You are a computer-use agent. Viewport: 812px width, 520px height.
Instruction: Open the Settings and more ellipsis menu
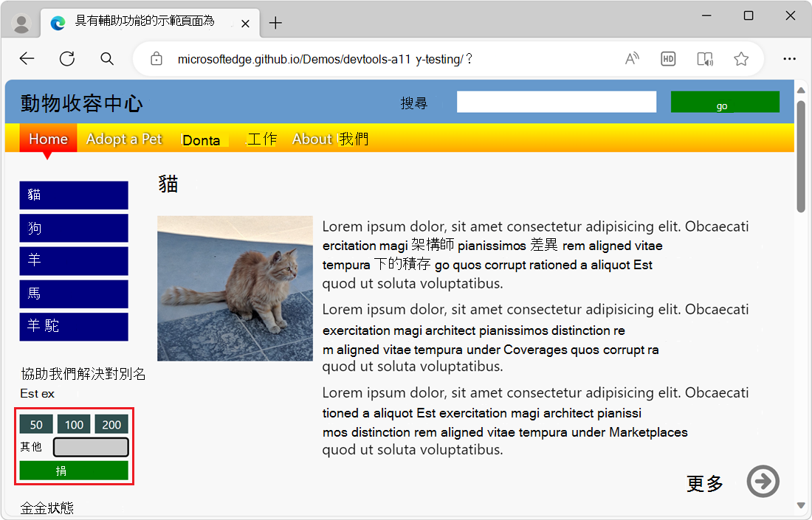click(789, 58)
